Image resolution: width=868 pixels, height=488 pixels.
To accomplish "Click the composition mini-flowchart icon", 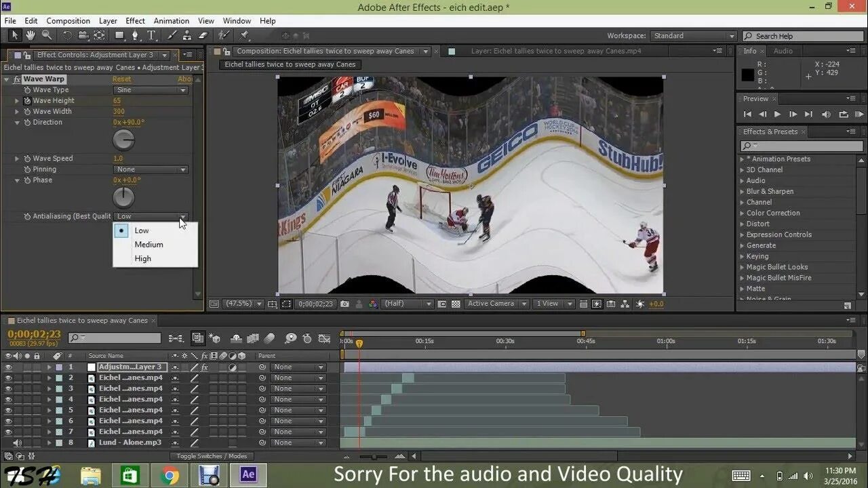I will coord(176,338).
